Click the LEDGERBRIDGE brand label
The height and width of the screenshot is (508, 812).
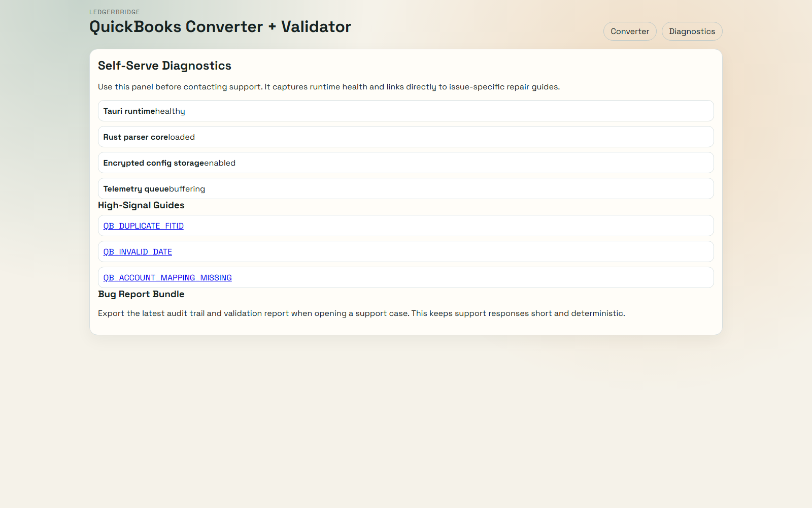[x=115, y=12]
